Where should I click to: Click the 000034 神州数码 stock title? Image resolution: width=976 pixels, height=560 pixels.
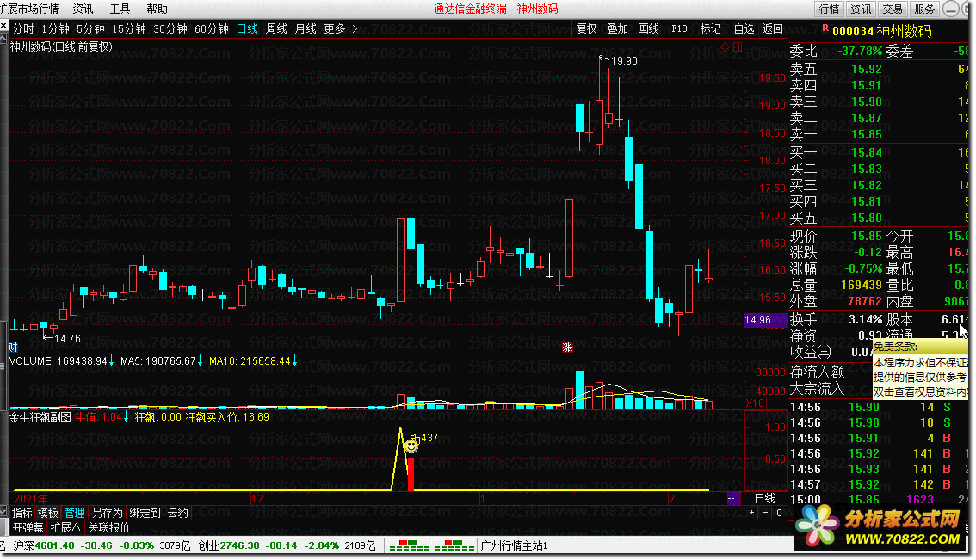tap(882, 31)
